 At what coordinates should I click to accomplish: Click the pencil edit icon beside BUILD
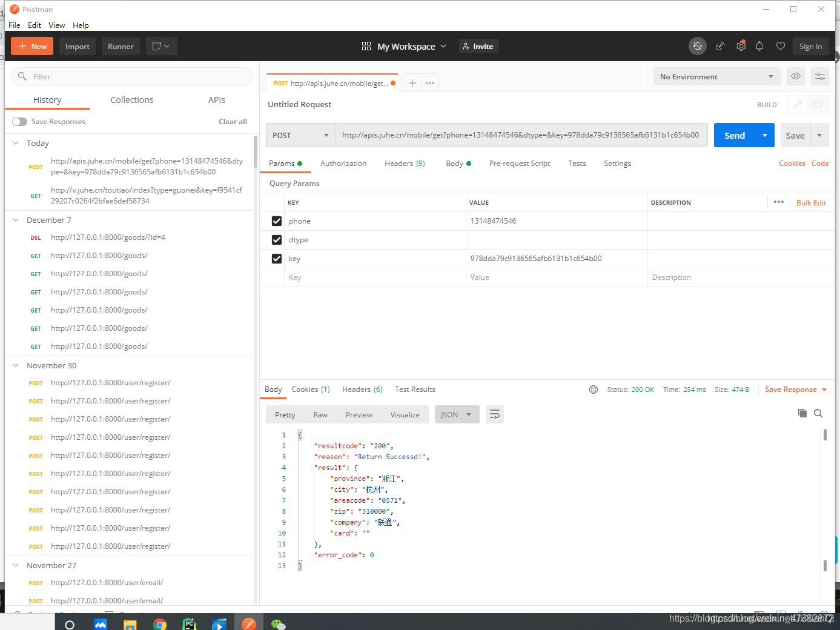[797, 104]
